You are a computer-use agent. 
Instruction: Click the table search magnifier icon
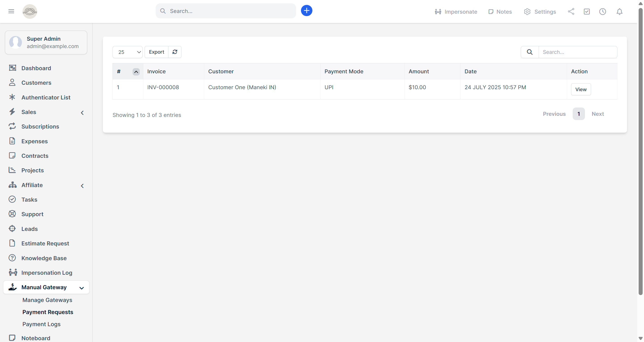[530, 52]
